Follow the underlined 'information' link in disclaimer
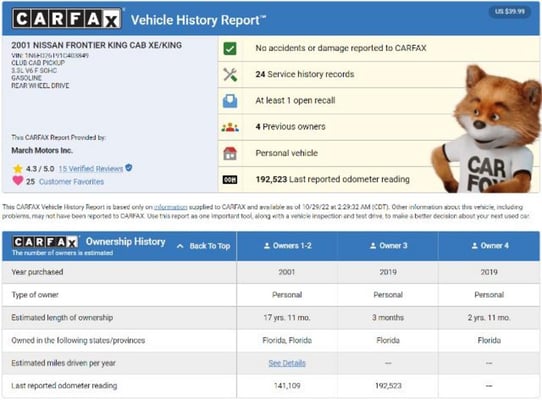542x400 pixels. (x=171, y=207)
